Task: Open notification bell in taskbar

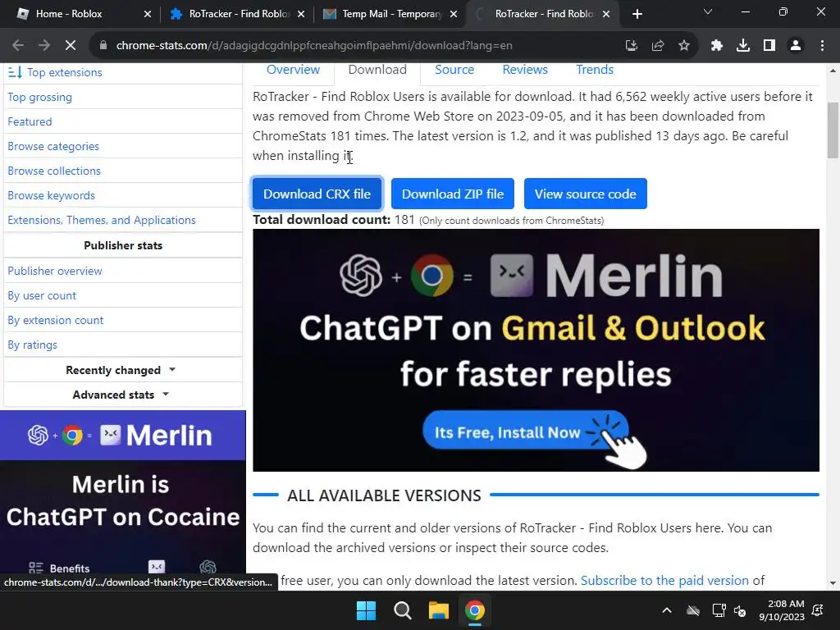Action: coord(818,610)
